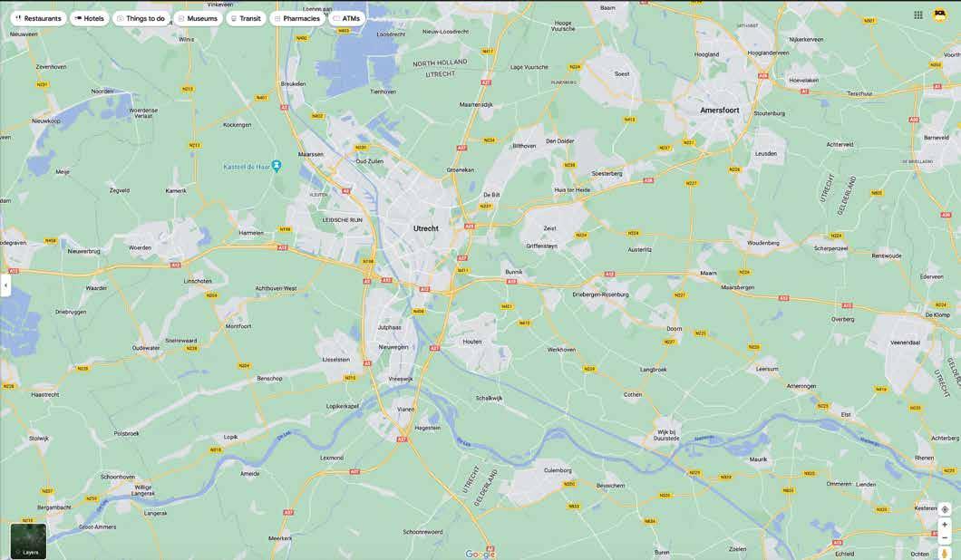Click the Rhenen town label
Image resolution: width=961 pixels, height=560 pixels.
coord(924,459)
